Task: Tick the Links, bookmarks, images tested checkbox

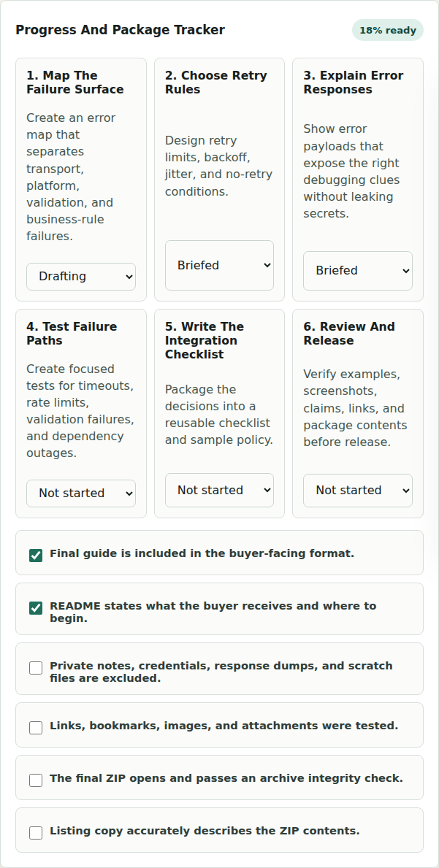Action: (x=36, y=727)
